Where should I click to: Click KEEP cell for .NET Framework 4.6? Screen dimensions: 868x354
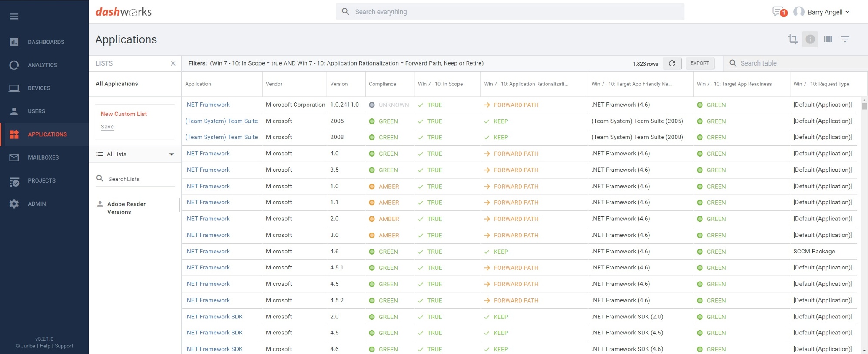[x=496, y=252]
